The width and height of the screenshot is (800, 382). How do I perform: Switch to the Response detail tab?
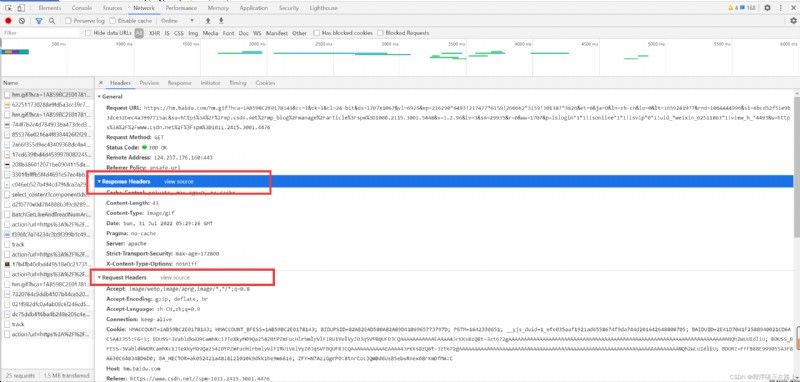point(180,83)
